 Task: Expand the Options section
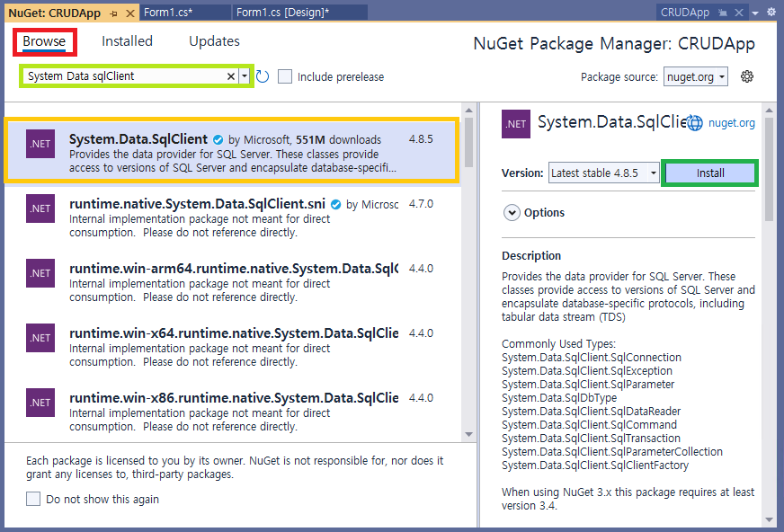[x=512, y=213]
